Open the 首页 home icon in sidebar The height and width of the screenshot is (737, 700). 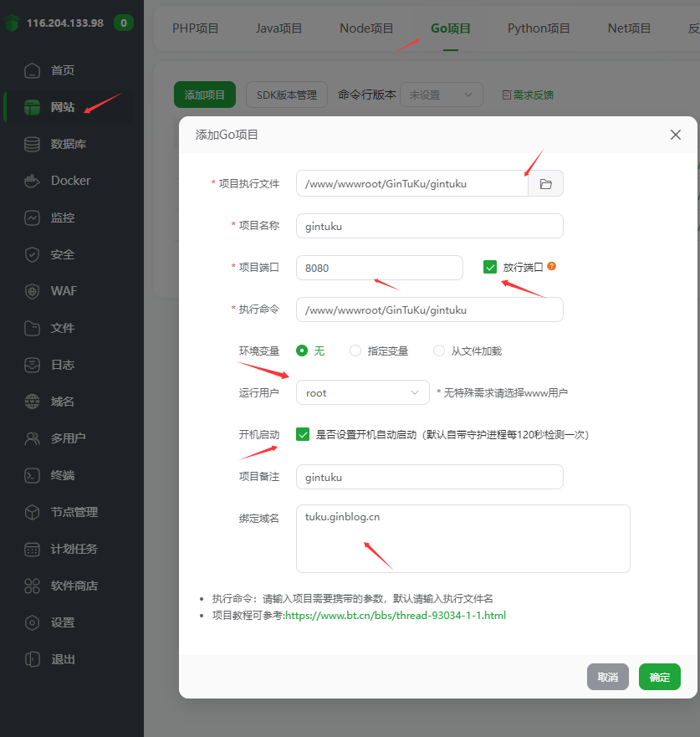pyautogui.click(x=32, y=70)
